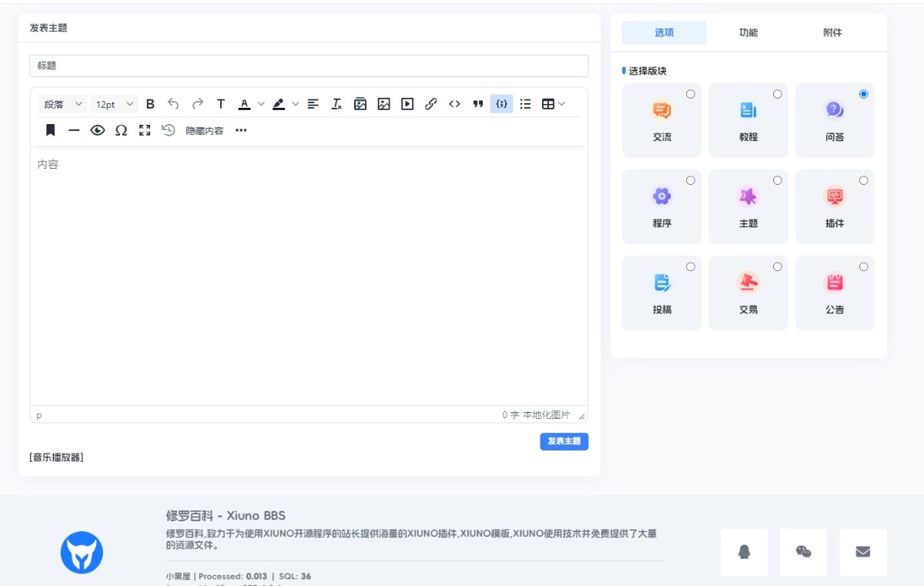Click the 发表主题 submit button
This screenshot has width=924, height=586.
(564, 441)
